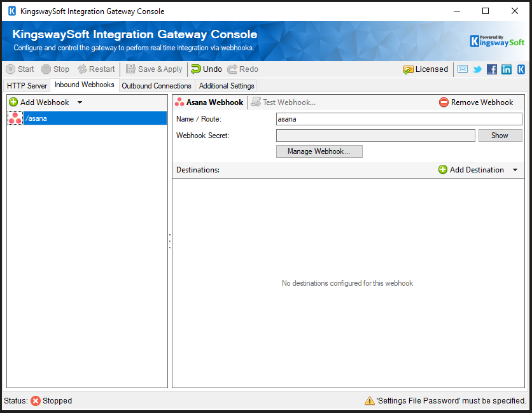Click the Redo icon
This screenshot has width=532, height=413.
point(241,69)
